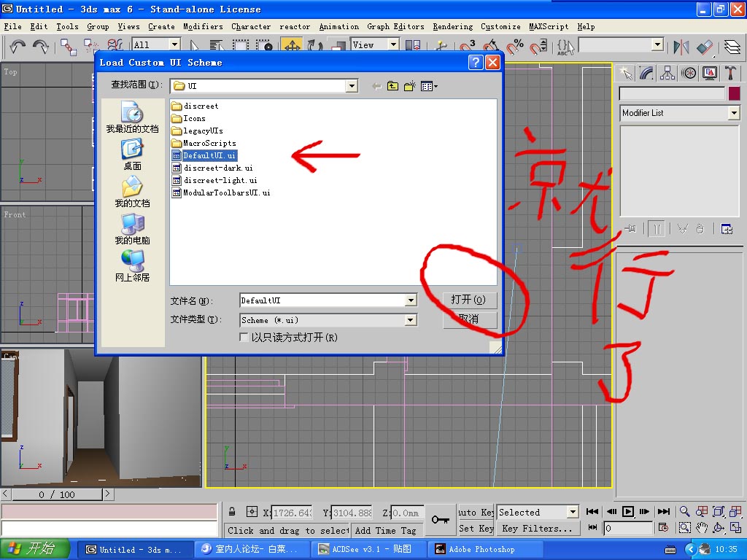Open the Display command panel tab

[x=709, y=74]
